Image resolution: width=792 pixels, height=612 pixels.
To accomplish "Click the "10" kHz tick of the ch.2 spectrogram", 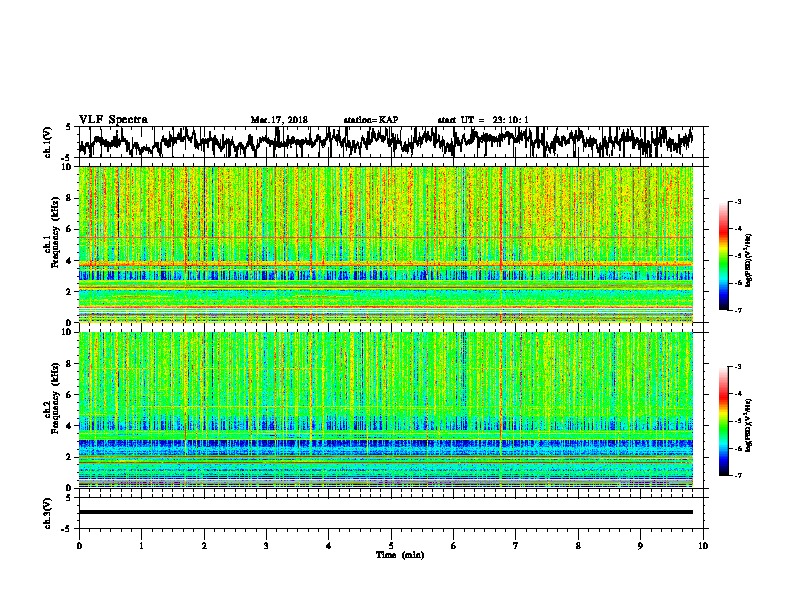I will click(x=67, y=332).
